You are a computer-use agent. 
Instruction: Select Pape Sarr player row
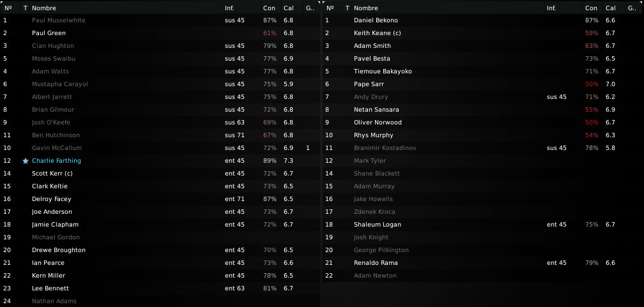482,84
